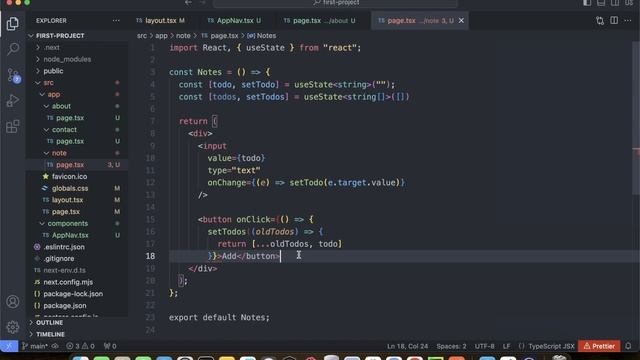This screenshot has width=640, height=360.
Task: Open the remote window status icon
Action: coord(9,346)
